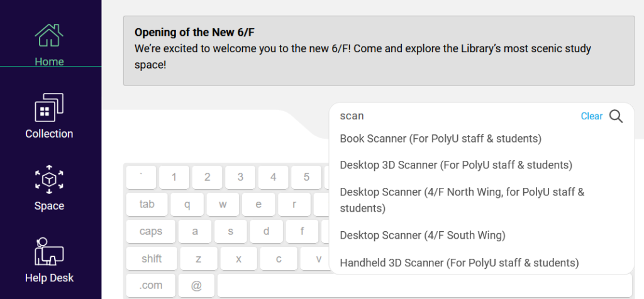Tap the .com key
This screenshot has height=299, width=644.
(x=151, y=285)
